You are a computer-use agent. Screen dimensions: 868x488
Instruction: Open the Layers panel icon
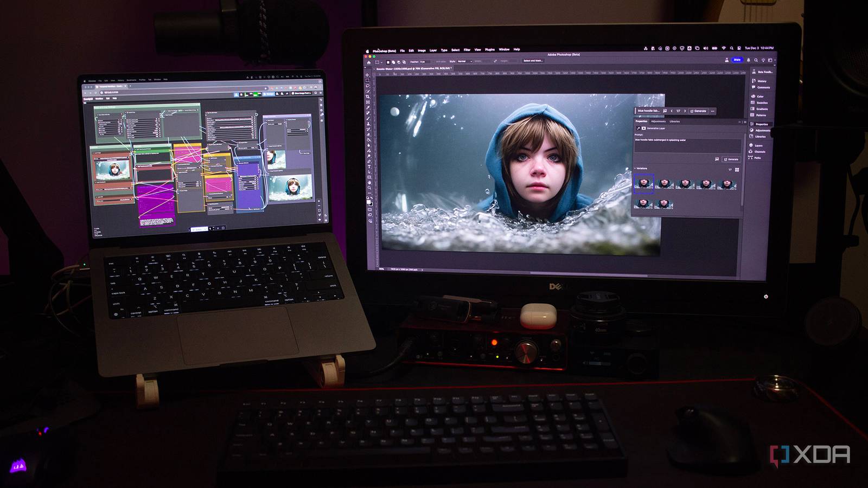pyautogui.click(x=757, y=145)
